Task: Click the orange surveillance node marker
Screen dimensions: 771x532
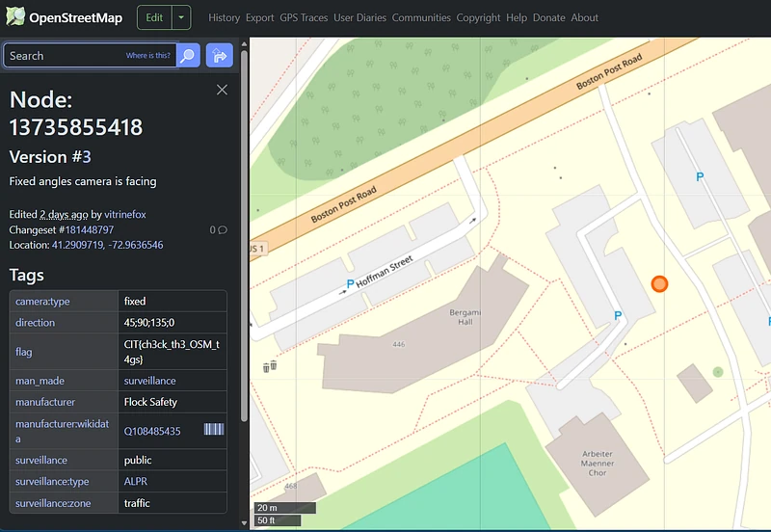Action: tap(659, 283)
